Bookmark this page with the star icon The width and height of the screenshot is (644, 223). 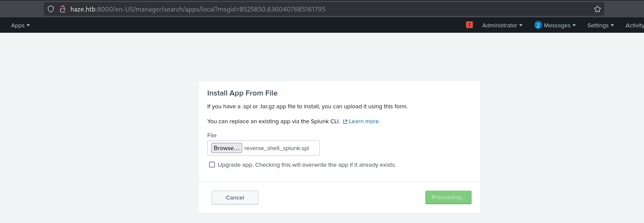click(598, 9)
